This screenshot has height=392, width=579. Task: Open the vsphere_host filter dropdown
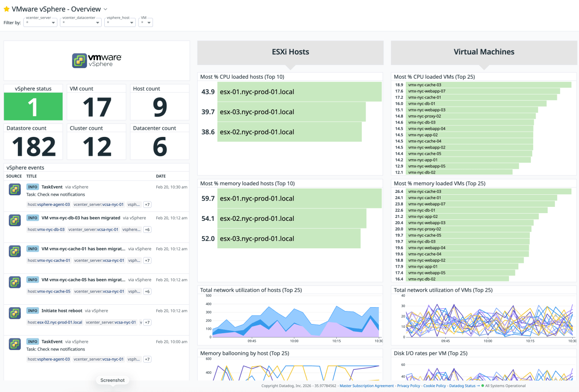point(120,22)
